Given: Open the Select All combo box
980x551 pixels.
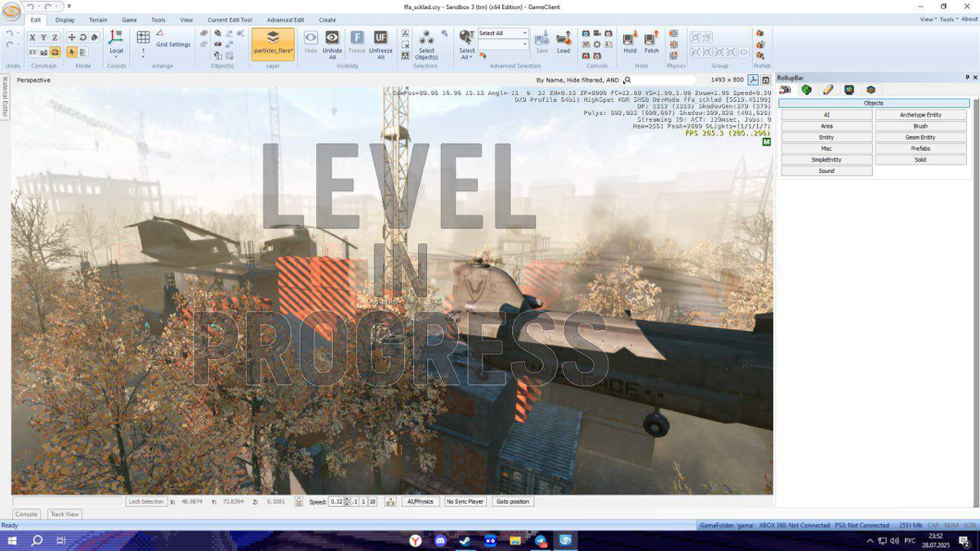Looking at the screenshot, I should (x=503, y=33).
